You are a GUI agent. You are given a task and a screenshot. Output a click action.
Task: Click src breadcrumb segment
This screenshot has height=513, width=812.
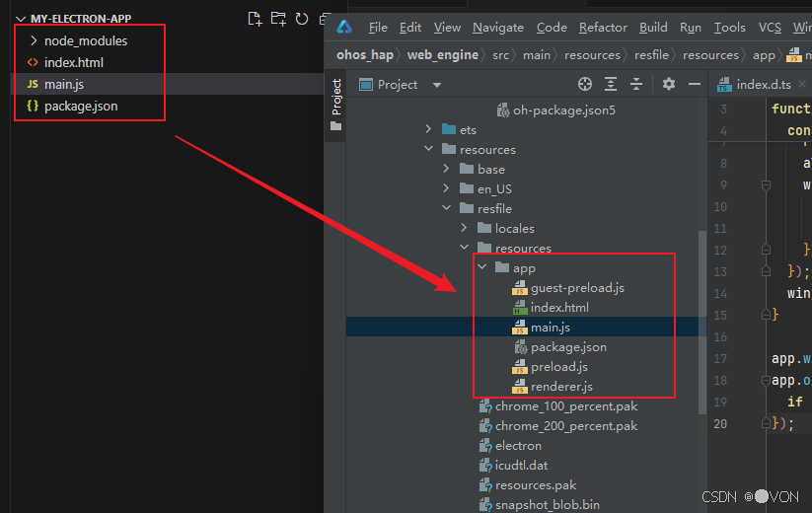501,55
